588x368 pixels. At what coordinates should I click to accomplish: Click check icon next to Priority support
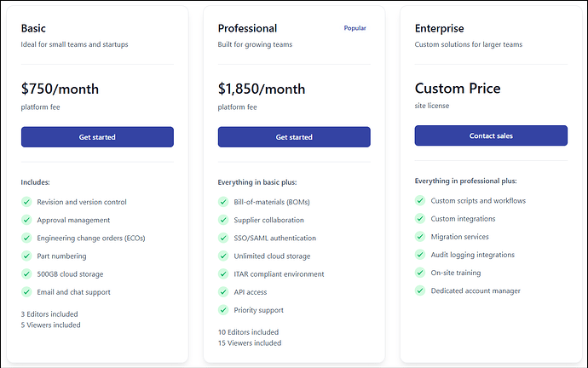223,309
